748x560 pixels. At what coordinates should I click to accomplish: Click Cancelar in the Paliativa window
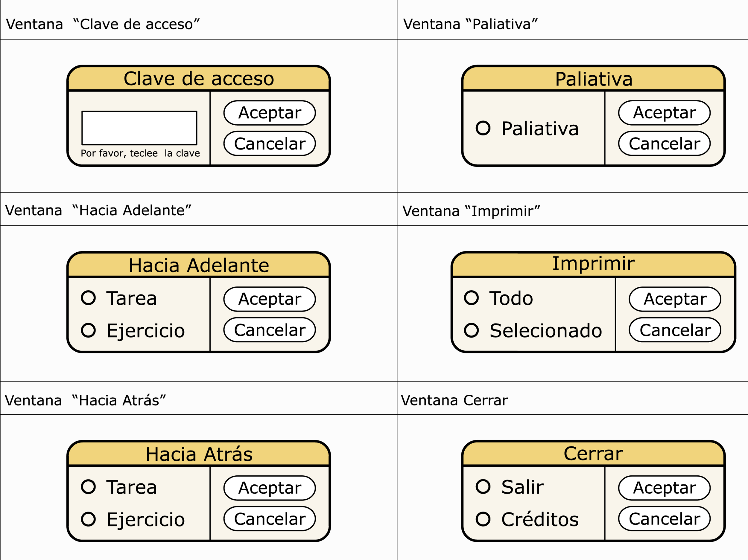[x=665, y=144]
